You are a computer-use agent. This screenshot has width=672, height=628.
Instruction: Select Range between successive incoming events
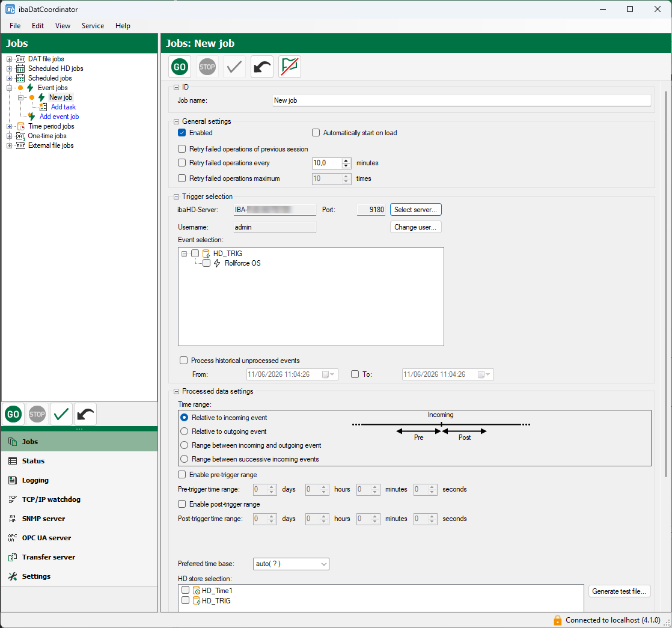point(185,459)
